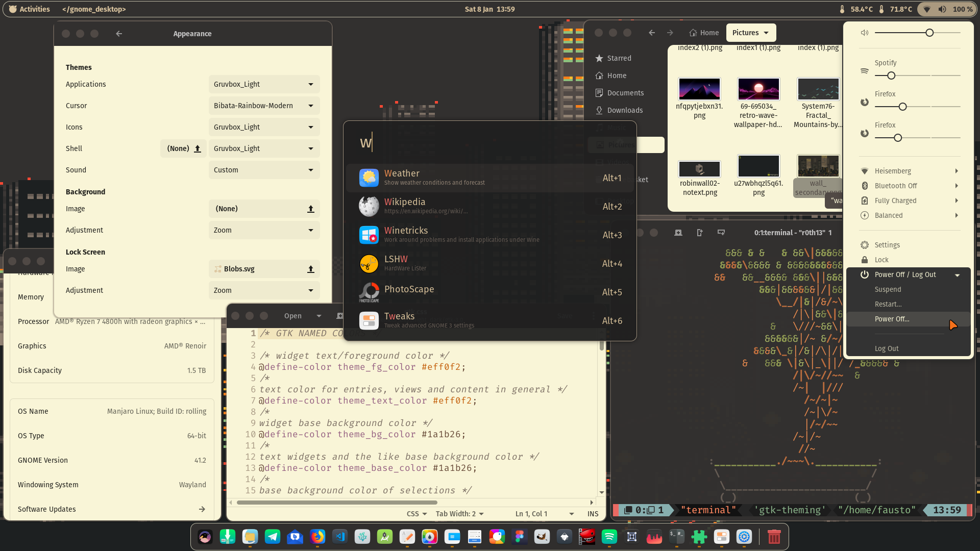Adjust the first Firefox volume slider

point(918,107)
